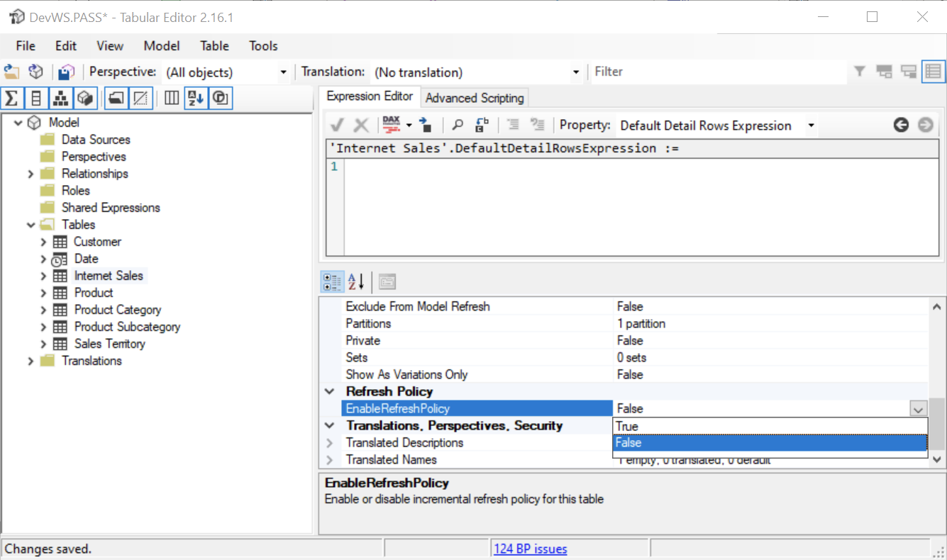Toggle the show hidden objects button

tap(140, 98)
